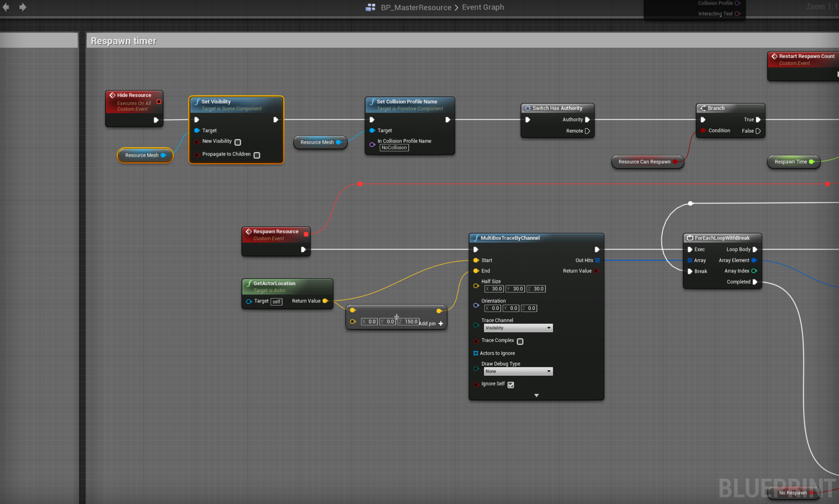
Task: Click BP_MasterResource in the breadcrumb
Action: point(416,7)
